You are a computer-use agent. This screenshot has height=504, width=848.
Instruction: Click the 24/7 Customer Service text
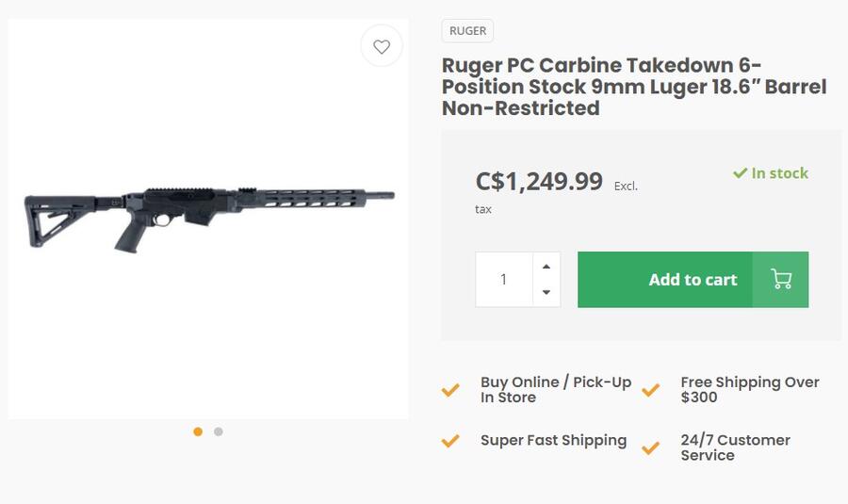pyautogui.click(x=735, y=447)
